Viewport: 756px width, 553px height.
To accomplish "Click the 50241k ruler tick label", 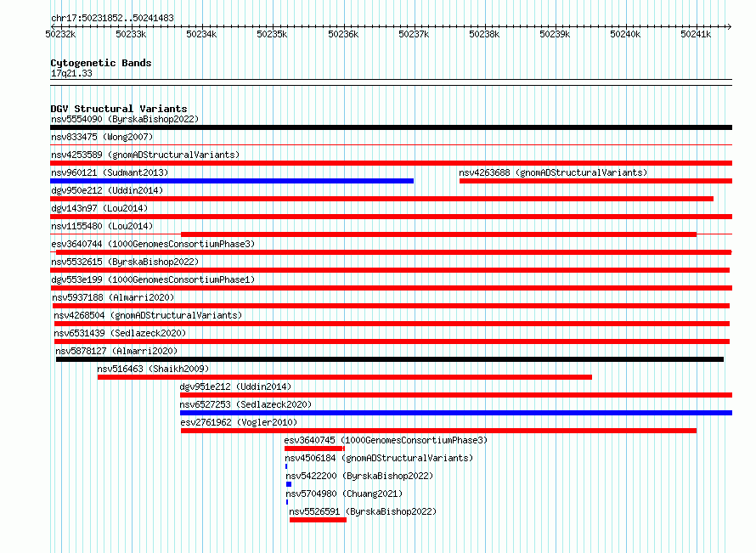I will [x=696, y=34].
